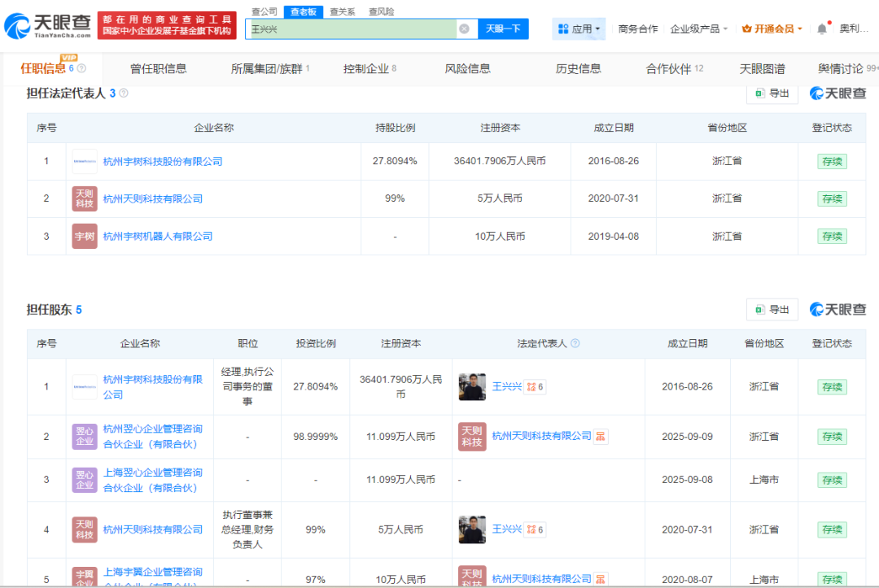Viewport: 879px width, 588px height.
Task: Click help icon beside 法定代表人 column header
Action: [x=575, y=344]
